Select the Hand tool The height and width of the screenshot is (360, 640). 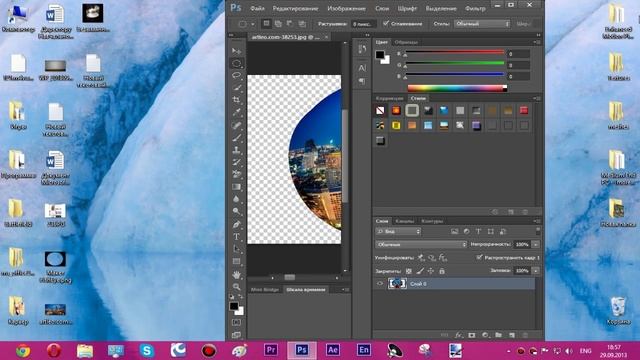pyautogui.click(x=236, y=275)
